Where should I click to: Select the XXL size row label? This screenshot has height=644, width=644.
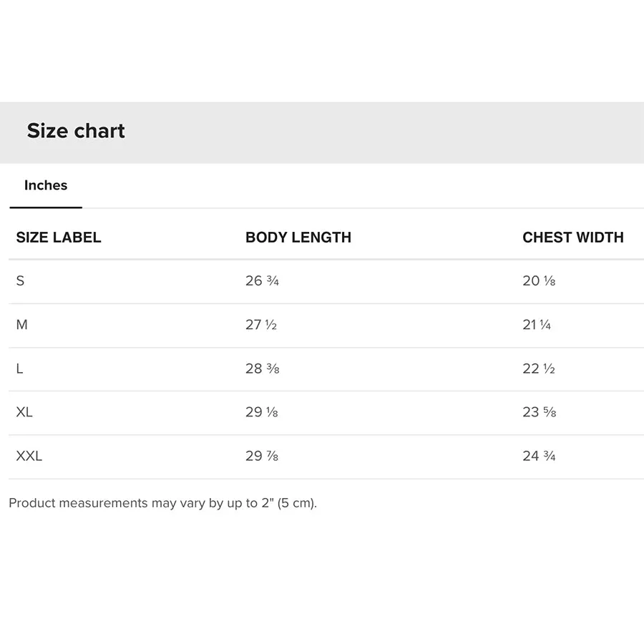point(29,456)
